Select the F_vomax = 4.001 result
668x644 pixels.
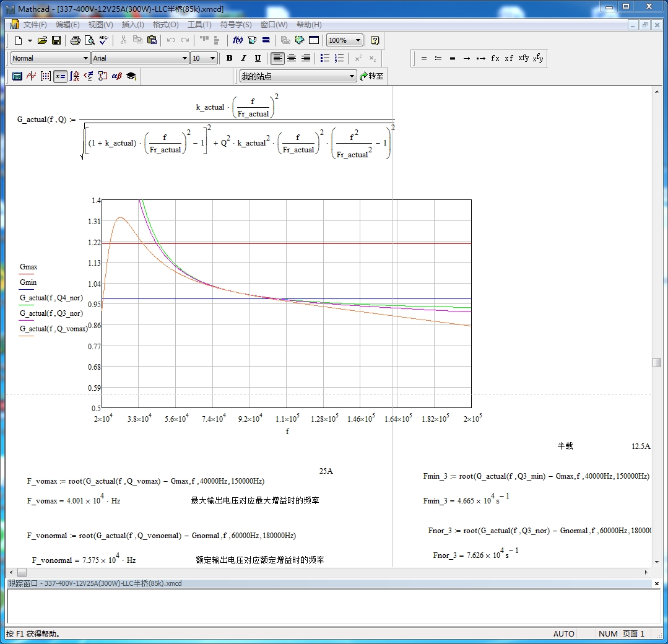point(73,500)
